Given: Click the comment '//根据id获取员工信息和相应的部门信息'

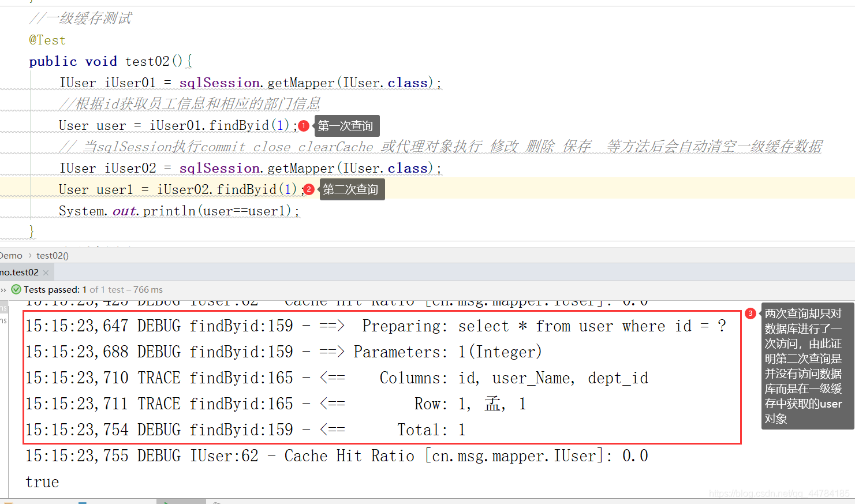Looking at the screenshot, I should point(190,104).
